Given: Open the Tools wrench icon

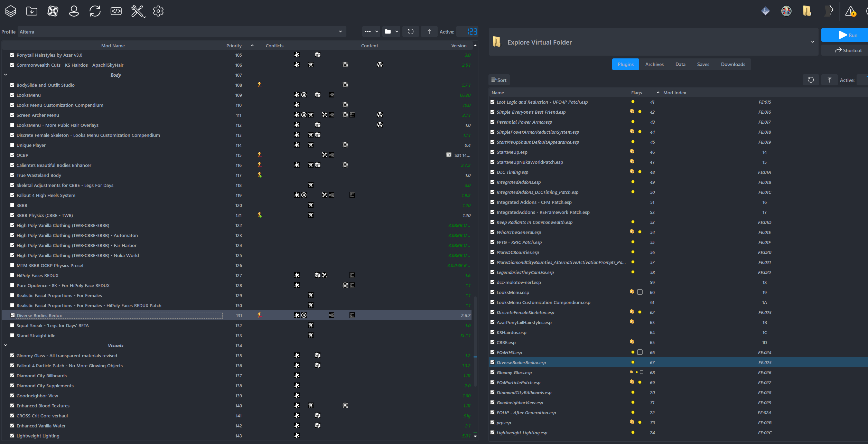Looking at the screenshot, I should 137,11.
